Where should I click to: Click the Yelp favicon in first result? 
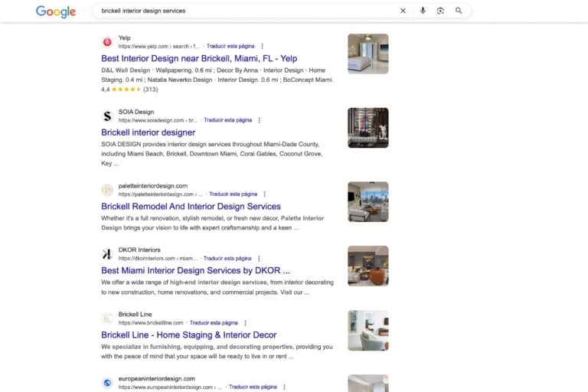click(107, 42)
